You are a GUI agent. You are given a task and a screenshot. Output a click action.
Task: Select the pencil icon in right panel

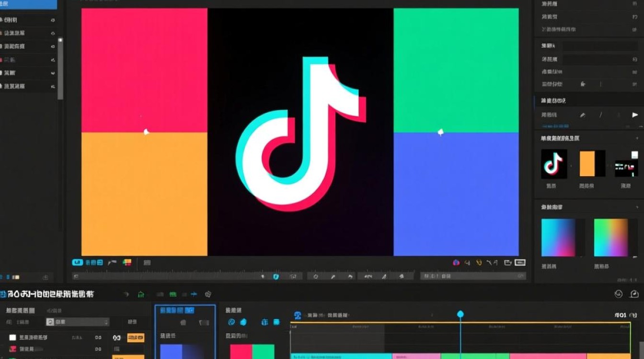[583, 115]
